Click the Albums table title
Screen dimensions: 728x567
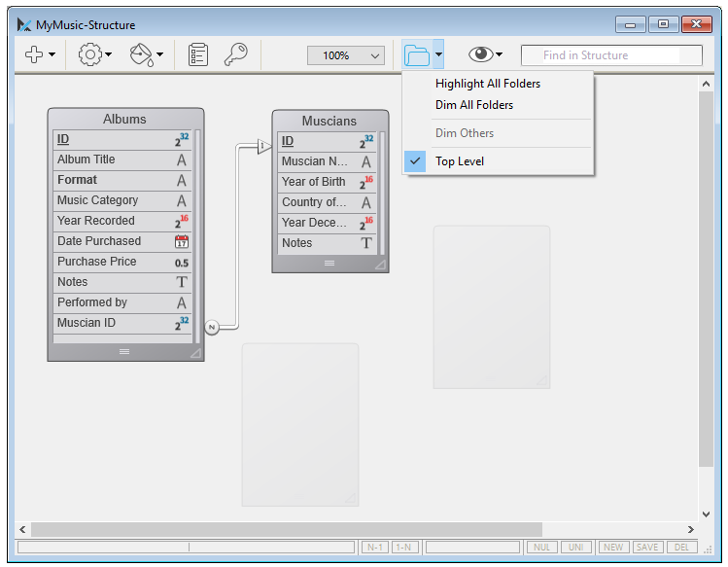[124, 119]
